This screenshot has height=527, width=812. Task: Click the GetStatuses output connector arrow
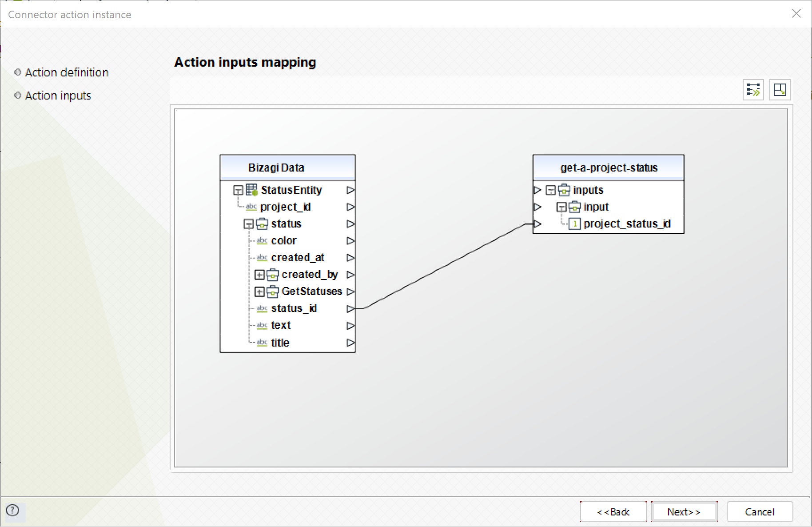pos(350,291)
